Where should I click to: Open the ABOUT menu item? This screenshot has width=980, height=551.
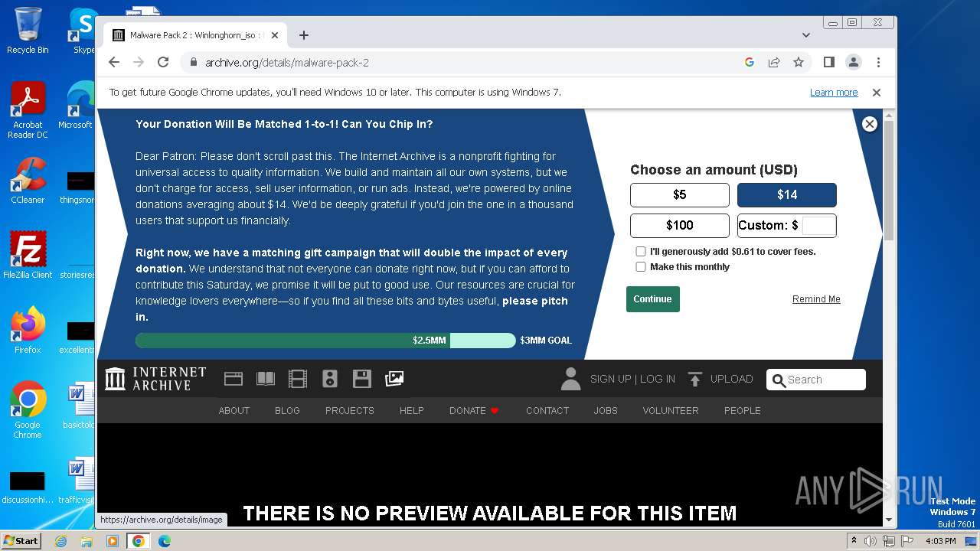point(234,411)
